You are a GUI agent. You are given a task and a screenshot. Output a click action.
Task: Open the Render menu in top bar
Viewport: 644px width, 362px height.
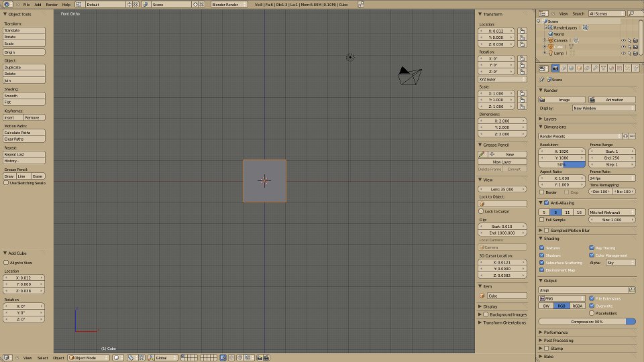(x=52, y=5)
